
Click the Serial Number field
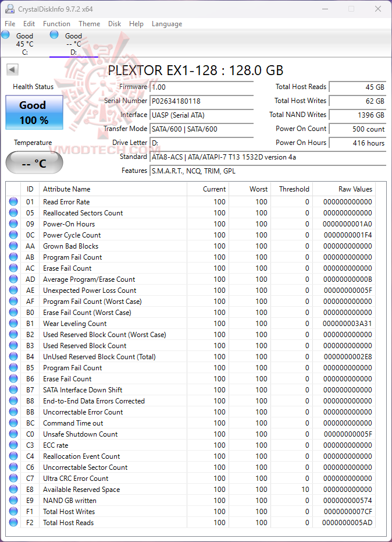coord(202,101)
